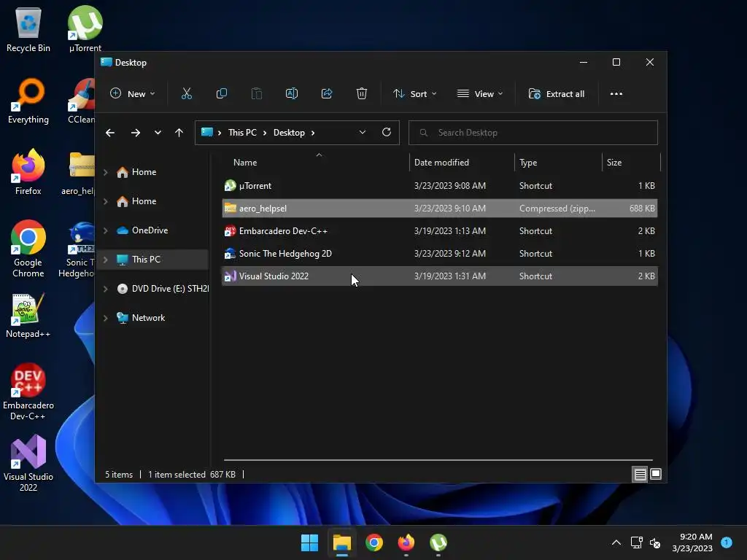Click the Share icon in toolbar

[327, 94]
